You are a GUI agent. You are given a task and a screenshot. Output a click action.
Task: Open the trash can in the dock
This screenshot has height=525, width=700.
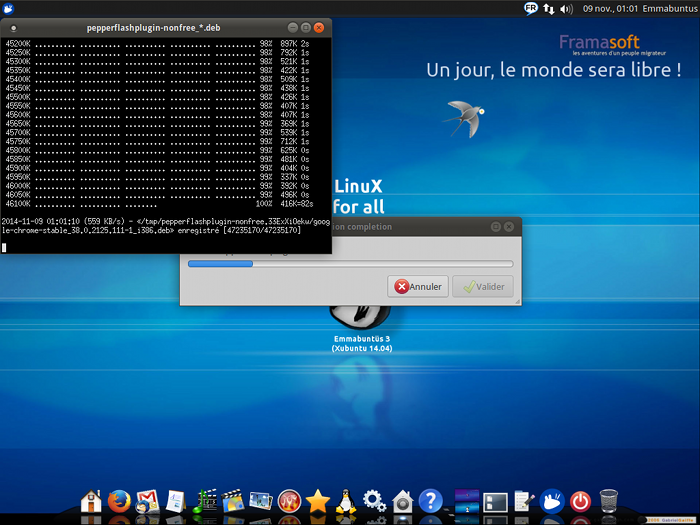coord(609,500)
